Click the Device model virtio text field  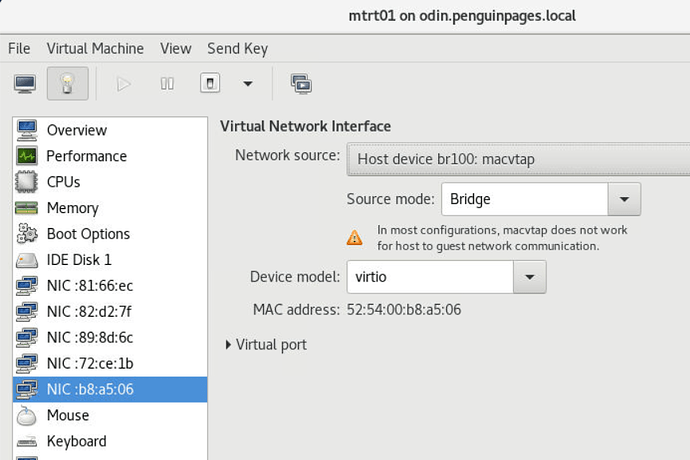point(430,277)
